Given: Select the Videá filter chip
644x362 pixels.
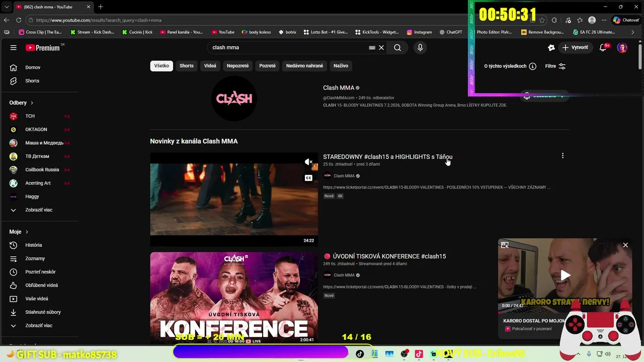Looking at the screenshot, I should tap(210, 66).
